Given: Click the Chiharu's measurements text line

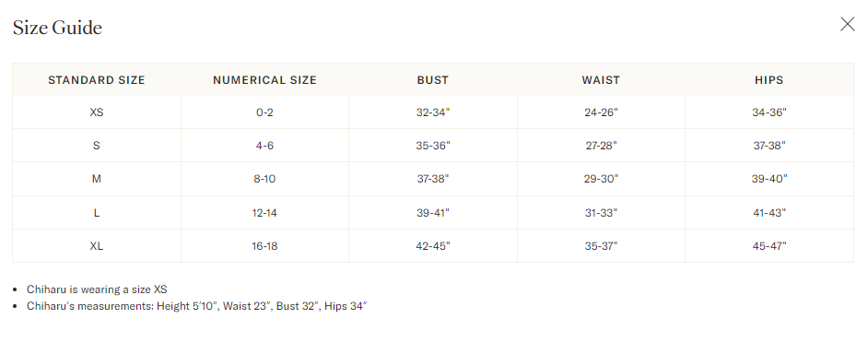Looking at the screenshot, I should tap(197, 306).
